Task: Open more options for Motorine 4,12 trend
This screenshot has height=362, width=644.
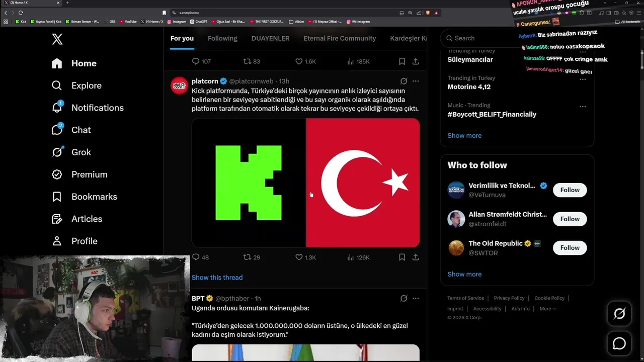Action: [583, 79]
